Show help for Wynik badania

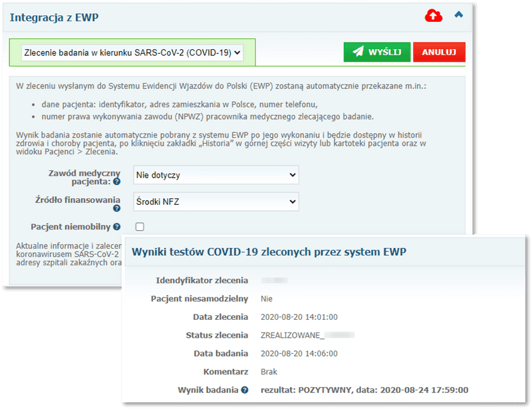[x=245, y=390]
